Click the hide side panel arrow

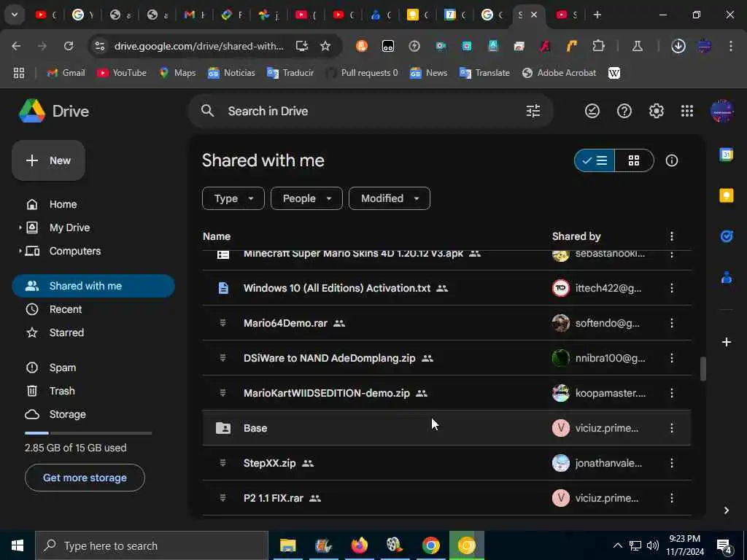[x=726, y=510]
